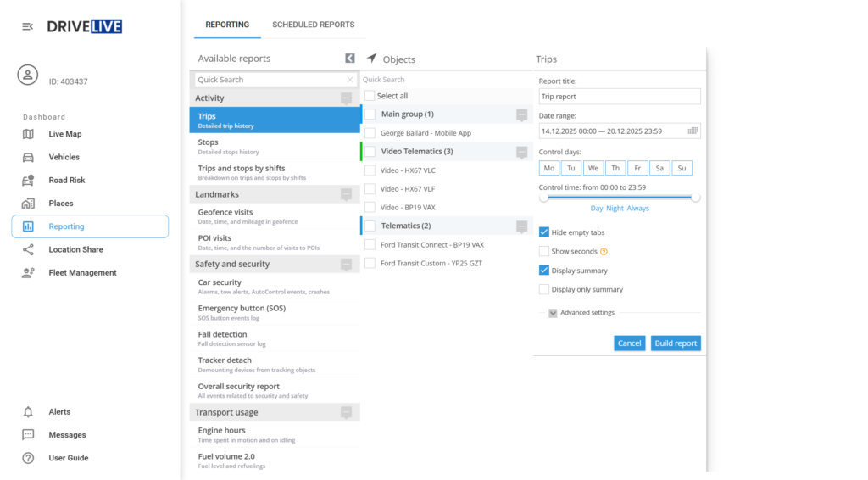Check the Select all objects box
The image size is (868, 480).
tap(370, 96)
